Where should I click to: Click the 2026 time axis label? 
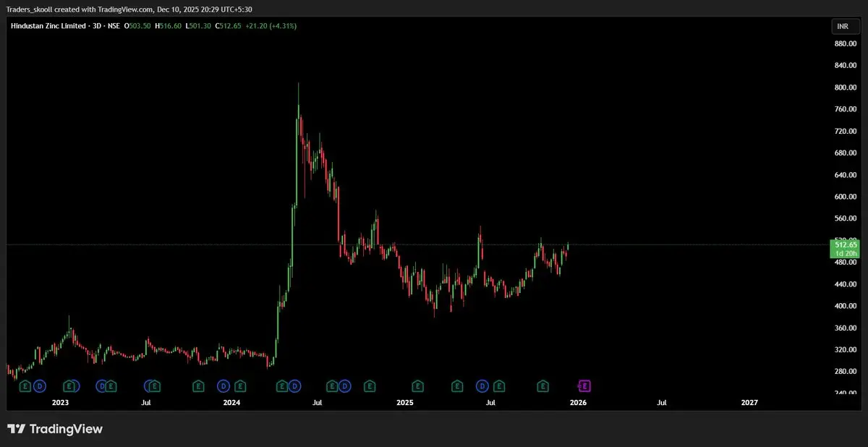click(578, 403)
